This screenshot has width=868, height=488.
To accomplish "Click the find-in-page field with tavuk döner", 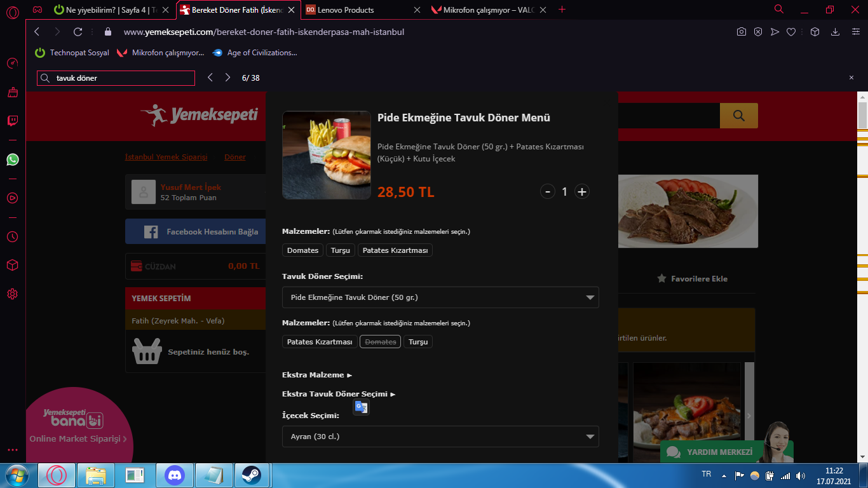I will 116,78.
